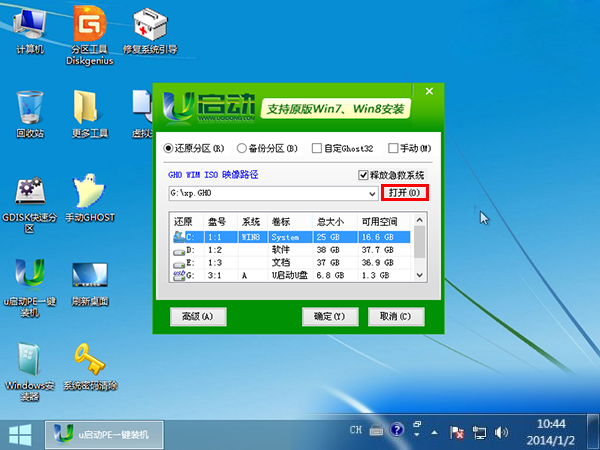Click the G: USB drive icon
The image size is (600, 450).
pyautogui.click(x=179, y=275)
